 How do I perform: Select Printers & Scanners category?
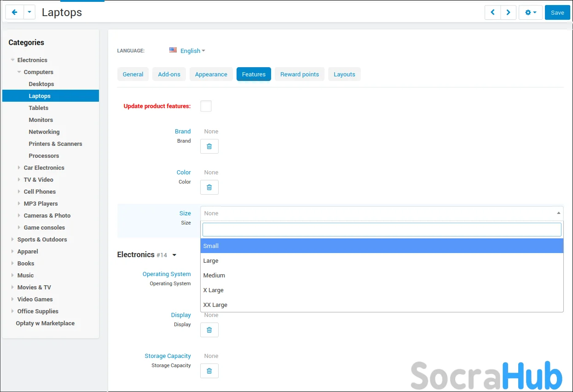[x=55, y=144]
